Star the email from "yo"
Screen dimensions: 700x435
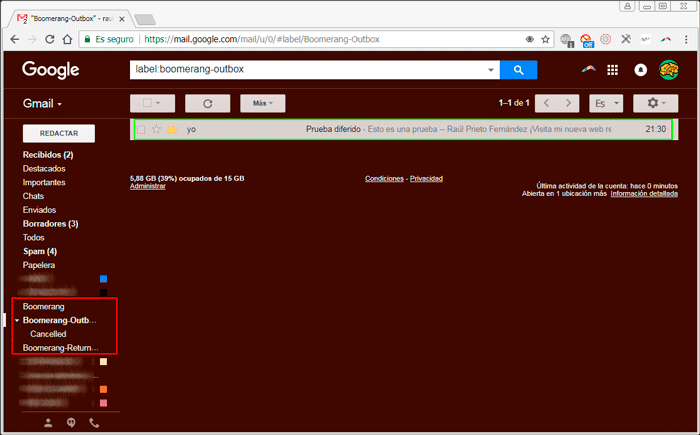[156, 130]
